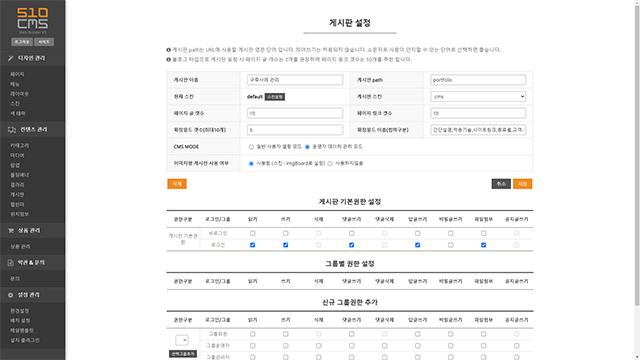The image size is (640, 360).
Task: Expand the 컨텐츠 관리 section header
Action: [x=32, y=130]
